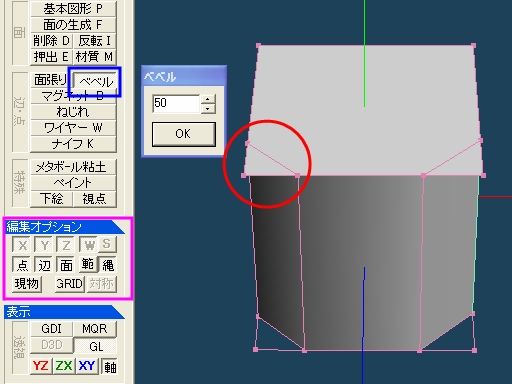Choose the 削除 D delete tool
Screen dimensions: 512x384
[x=51, y=41]
